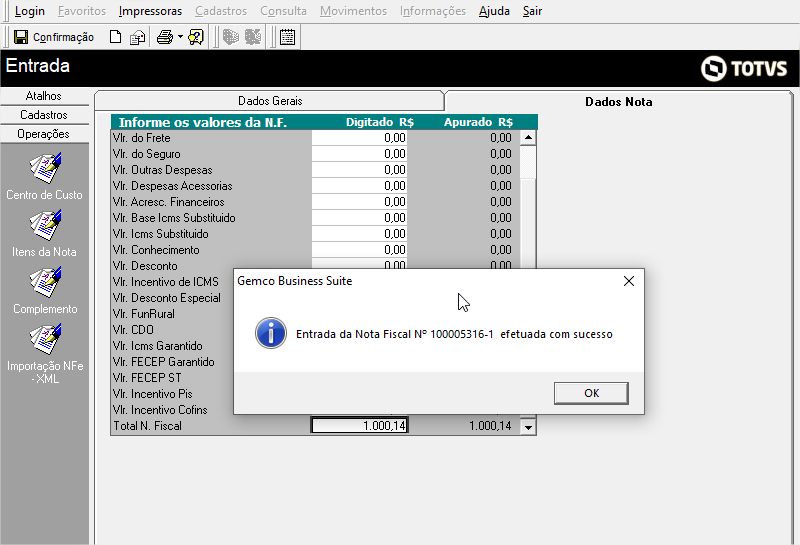The height and width of the screenshot is (545, 800).
Task: Click the Vlr. Outras Despesas Digitado field
Action: pos(360,170)
